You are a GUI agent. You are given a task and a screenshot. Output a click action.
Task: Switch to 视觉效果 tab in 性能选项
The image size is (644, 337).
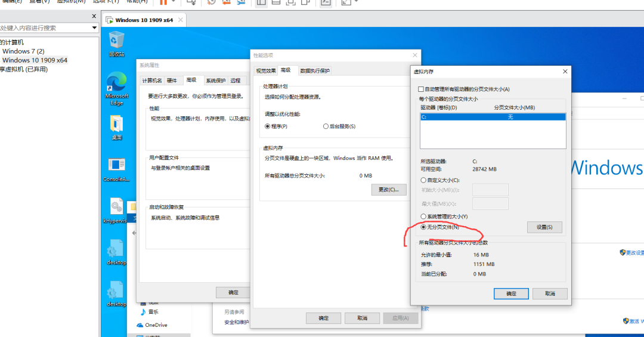tap(266, 71)
